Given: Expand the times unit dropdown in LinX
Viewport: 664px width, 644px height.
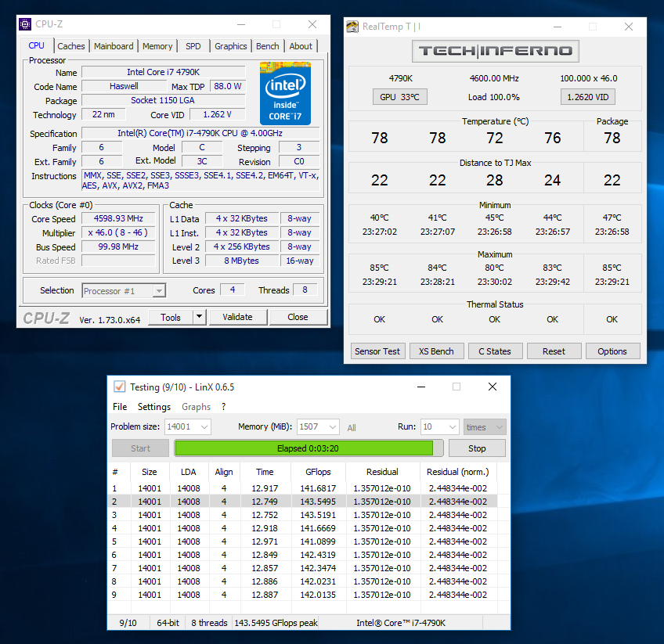Looking at the screenshot, I should tap(485, 427).
